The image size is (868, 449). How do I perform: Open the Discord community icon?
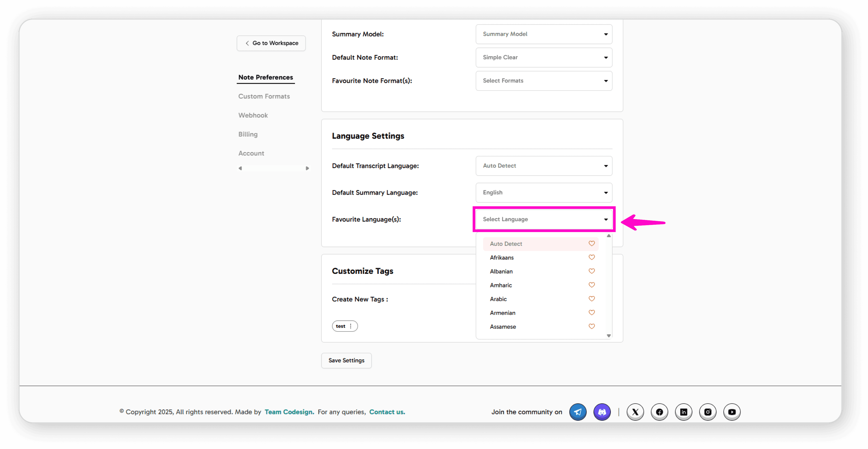[602, 412]
